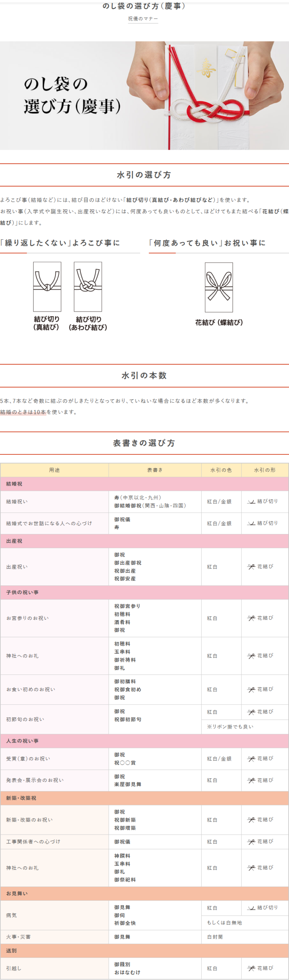Click the bow icon in 初穂料 玉串料 御祈祷料 row
The height and width of the screenshot is (980, 289).
[x=251, y=656]
